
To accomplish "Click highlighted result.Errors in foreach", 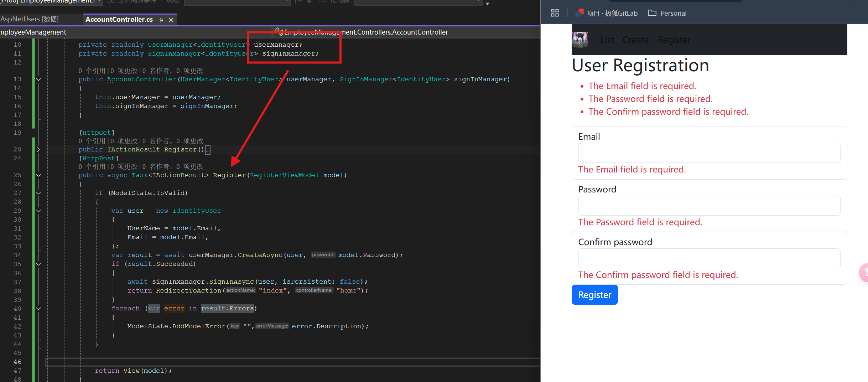I will pos(227,309).
